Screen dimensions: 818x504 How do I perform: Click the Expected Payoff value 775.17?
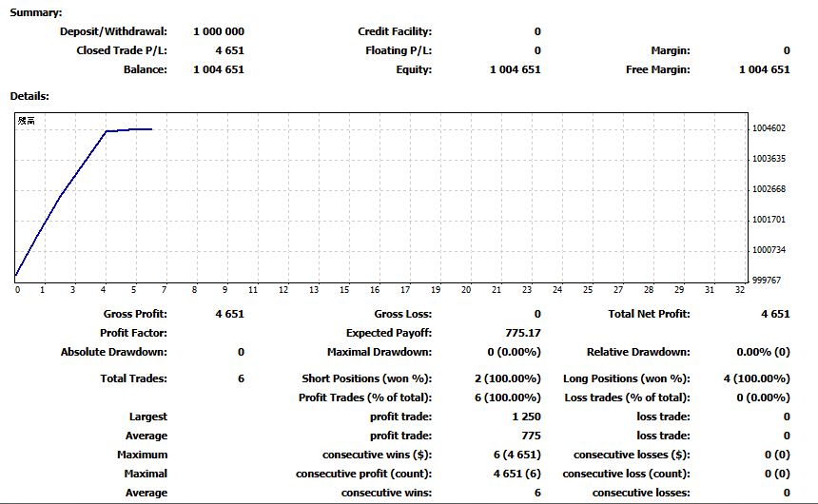pos(523,333)
